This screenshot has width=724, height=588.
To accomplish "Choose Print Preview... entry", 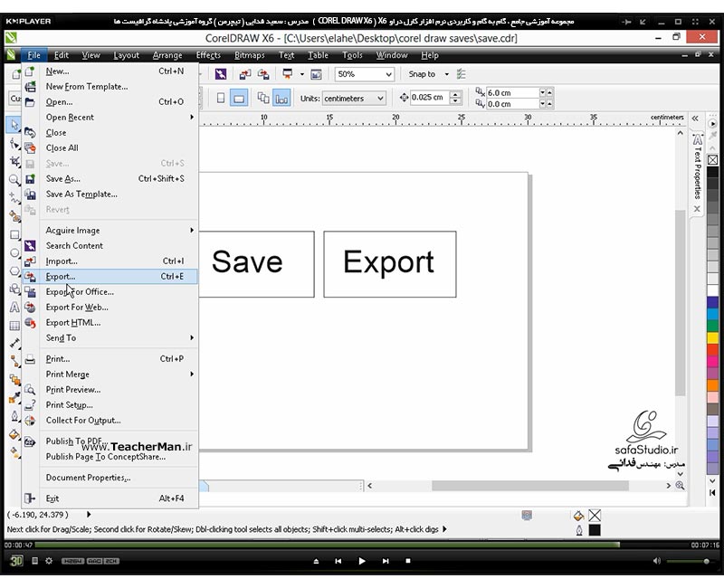I will point(110,390).
